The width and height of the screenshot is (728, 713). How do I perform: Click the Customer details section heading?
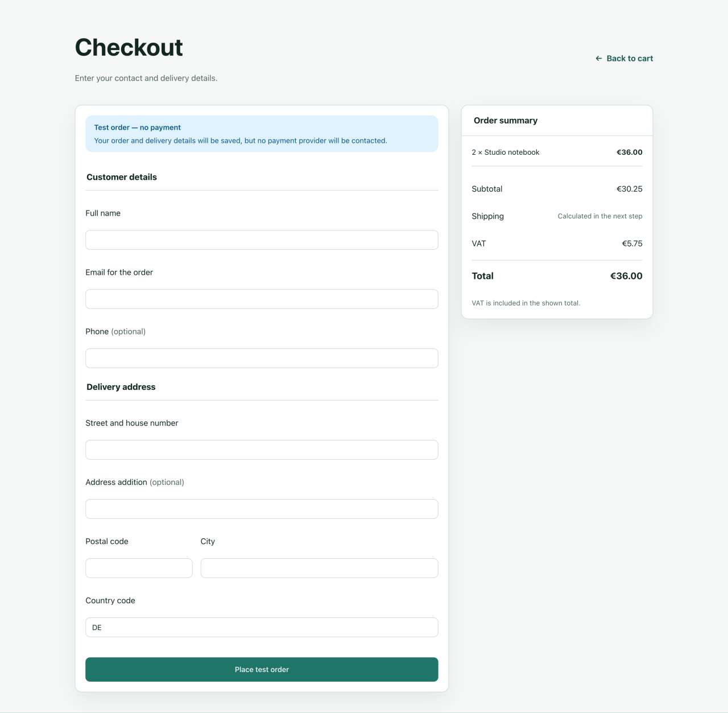pyautogui.click(x=122, y=177)
